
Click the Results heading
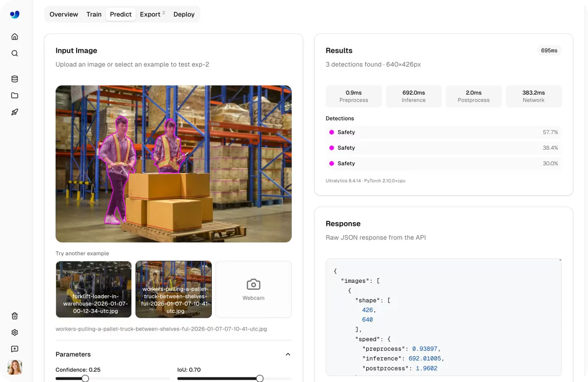coord(339,51)
